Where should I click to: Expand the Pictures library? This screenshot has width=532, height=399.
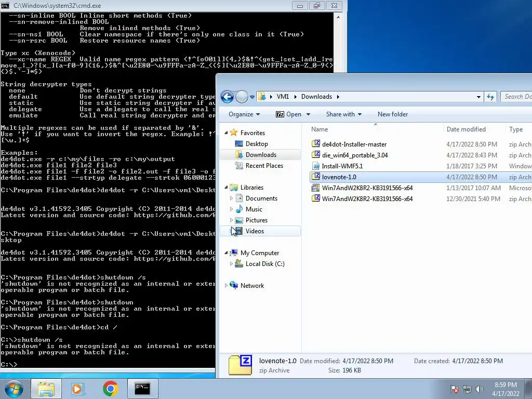click(231, 220)
